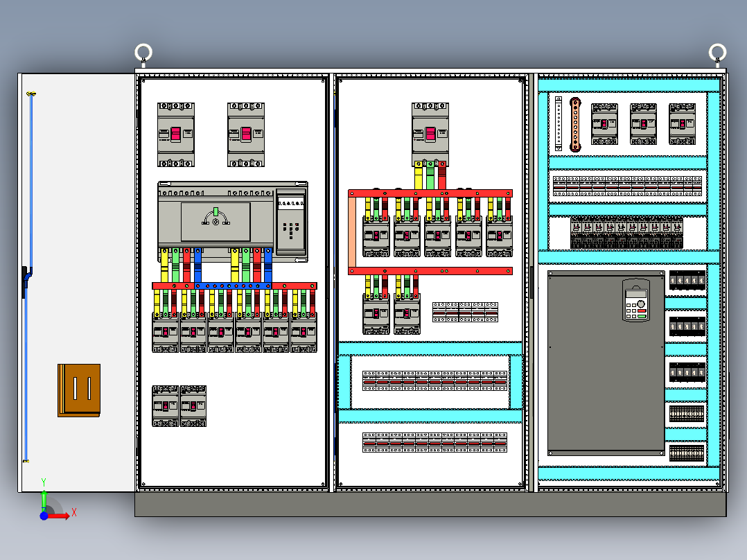Select the bottom terminal strip in the middle panel

[x=434, y=443]
